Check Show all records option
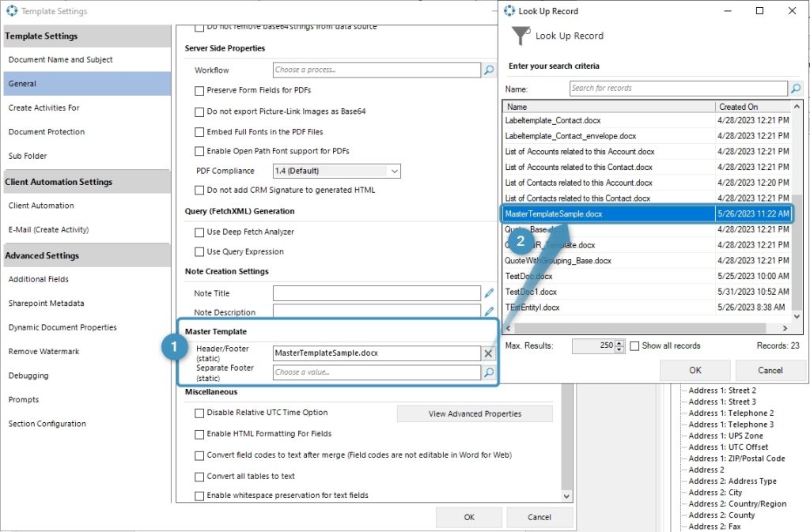Image resolution: width=810 pixels, height=532 pixels. pos(635,345)
